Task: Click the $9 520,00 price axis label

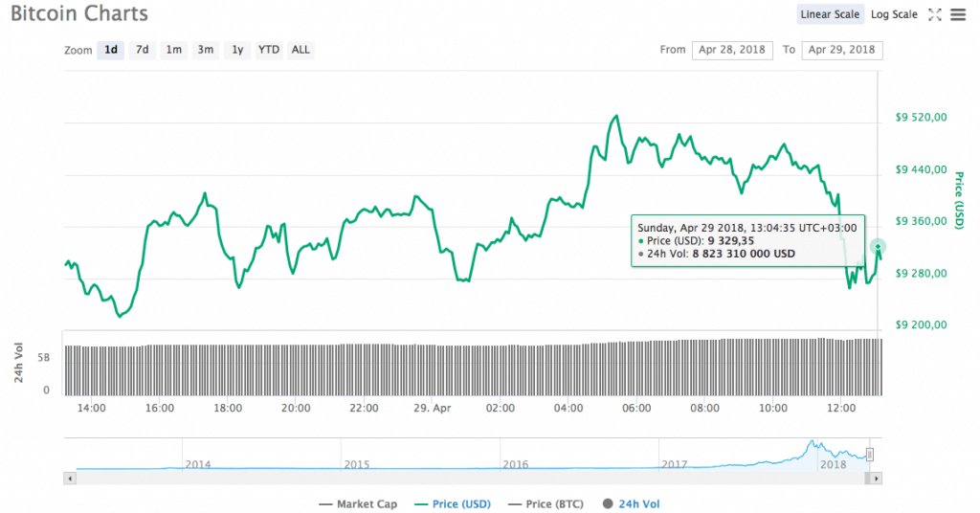Action: pyautogui.click(x=921, y=118)
